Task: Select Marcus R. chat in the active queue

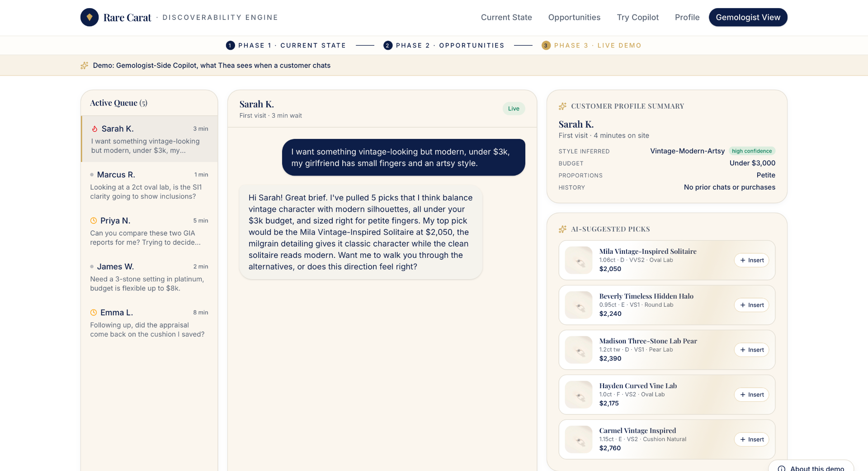Action: tap(150, 185)
